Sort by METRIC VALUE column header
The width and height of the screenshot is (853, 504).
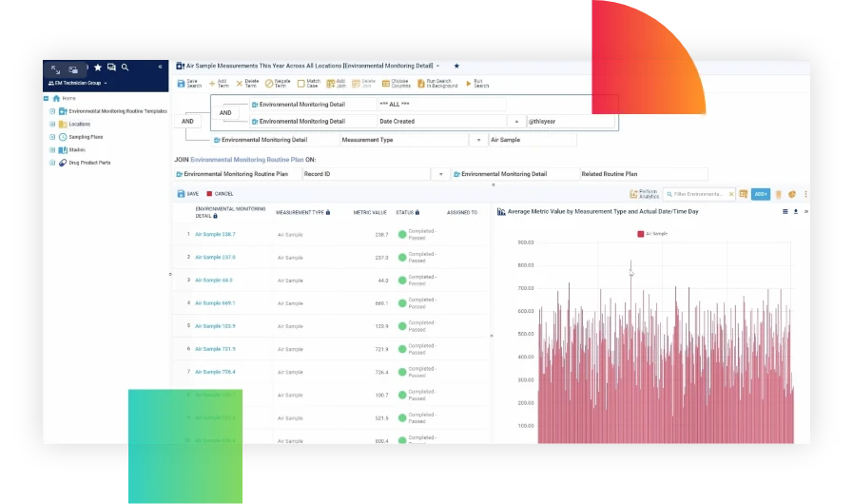pyautogui.click(x=370, y=213)
